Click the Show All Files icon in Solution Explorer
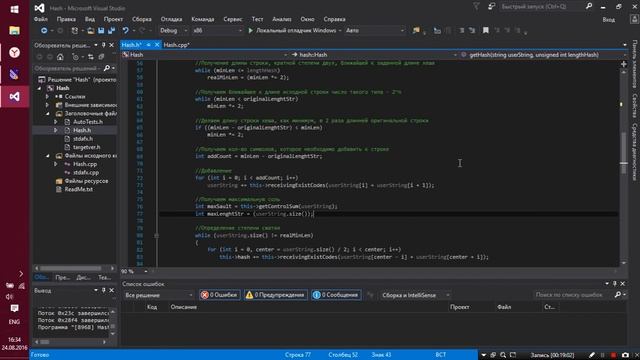Viewport: 640px width, 360px height. 101,57
